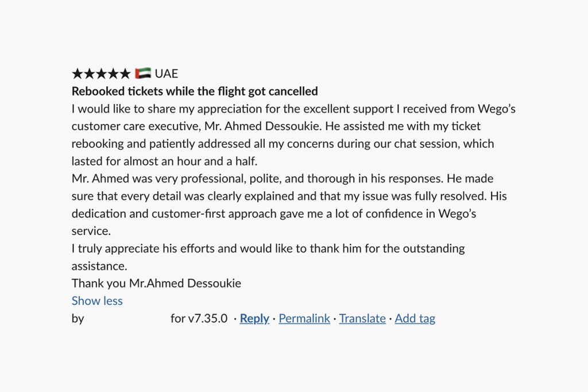The width and height of the screenshot is (588, 392).
Task: Click the v7.35.0 version text
Action: click(x=207, y=319)
